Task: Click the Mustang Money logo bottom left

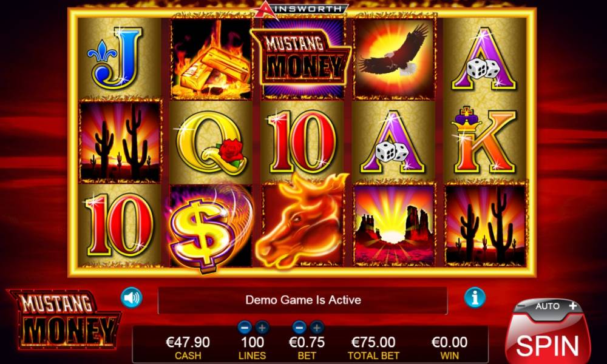Action: pyautogui.click(x=64, y=318)
